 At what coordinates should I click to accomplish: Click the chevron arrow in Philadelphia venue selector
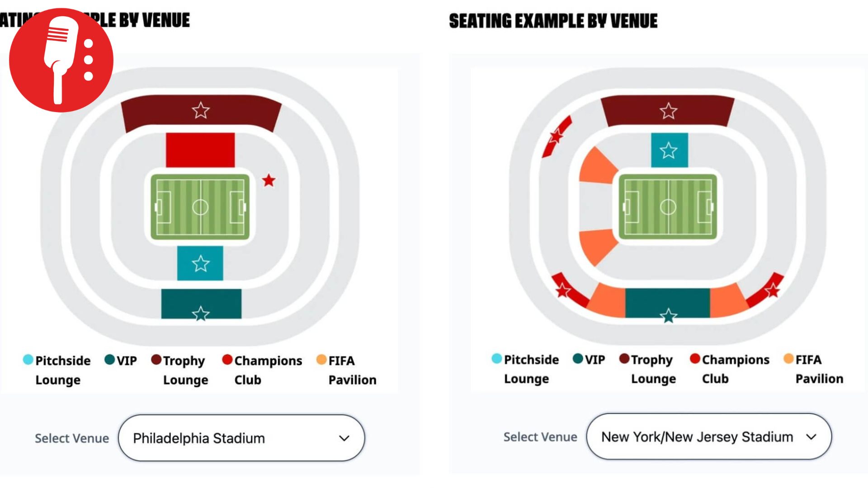coord(344,438)
